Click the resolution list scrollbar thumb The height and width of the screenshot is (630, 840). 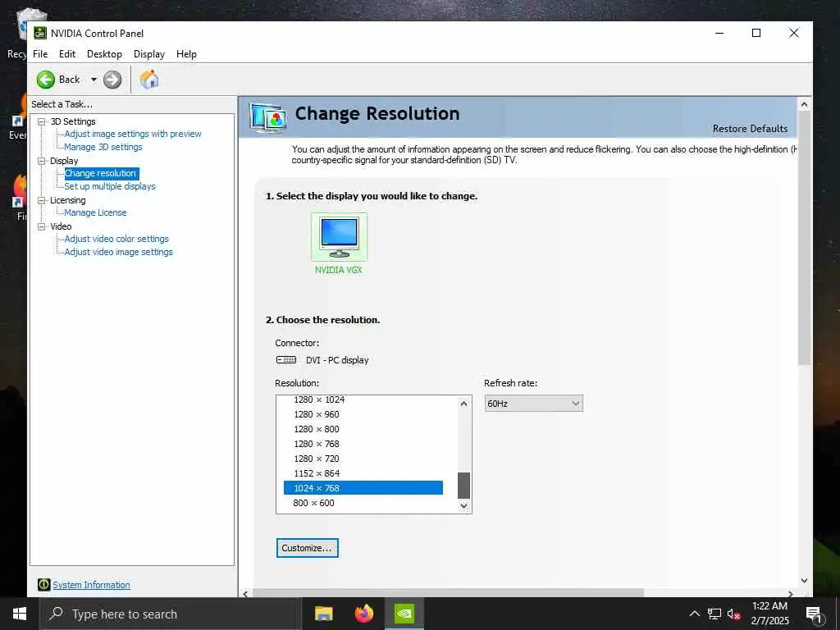point(464,486)
